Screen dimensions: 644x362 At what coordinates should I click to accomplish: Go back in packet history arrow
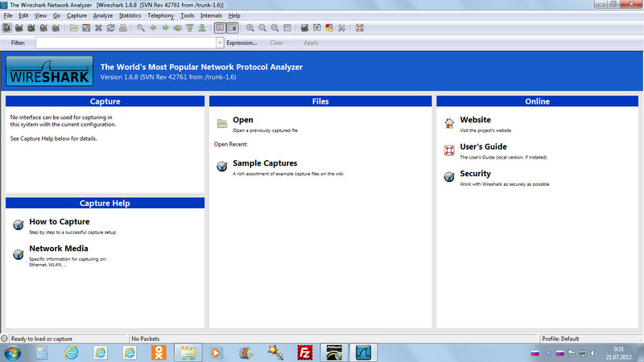pos(153,28)
